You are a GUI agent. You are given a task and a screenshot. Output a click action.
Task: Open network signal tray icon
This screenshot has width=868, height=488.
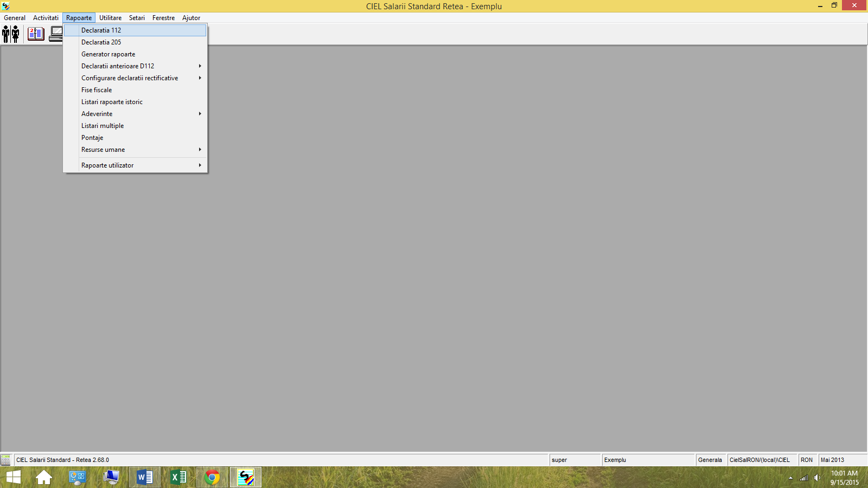click(x=804, y=478)
